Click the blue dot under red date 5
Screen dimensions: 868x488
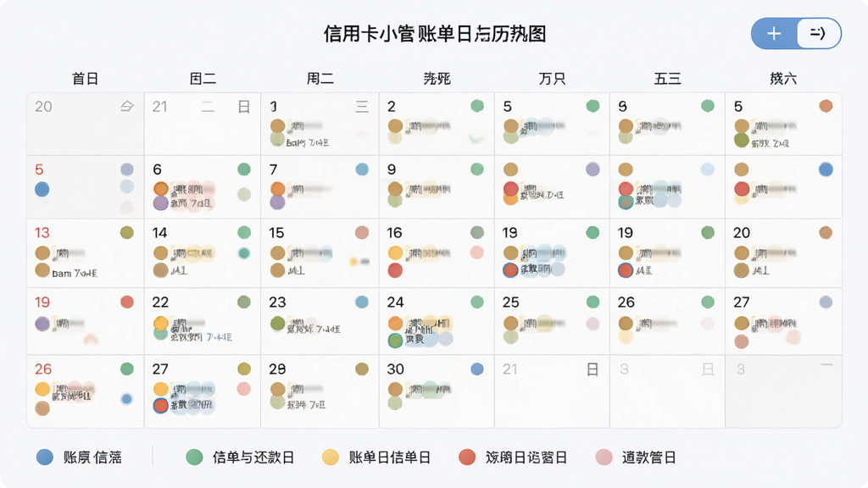pyautogui.click(x=42, y=189)
